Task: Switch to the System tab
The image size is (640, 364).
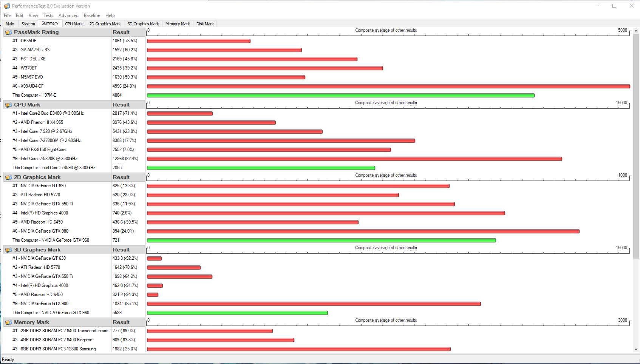Action: pyautogui.click(x=28, y=24)
